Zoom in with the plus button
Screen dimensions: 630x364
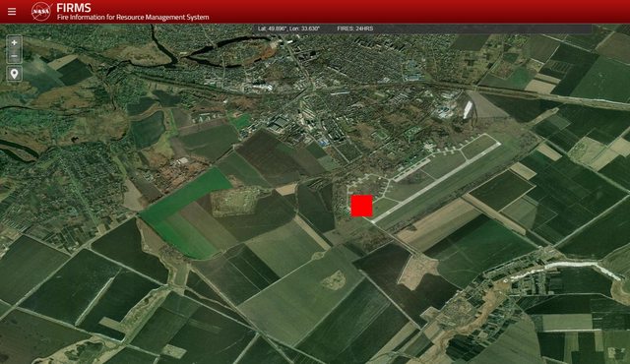(x=14, y=42)
